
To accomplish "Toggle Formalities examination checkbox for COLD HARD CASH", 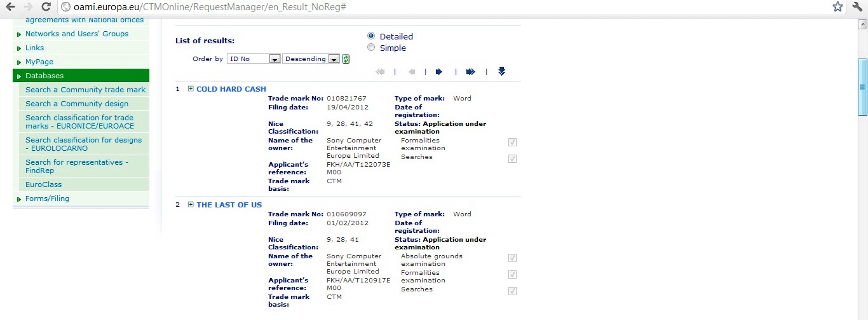I will pos(513,143).
